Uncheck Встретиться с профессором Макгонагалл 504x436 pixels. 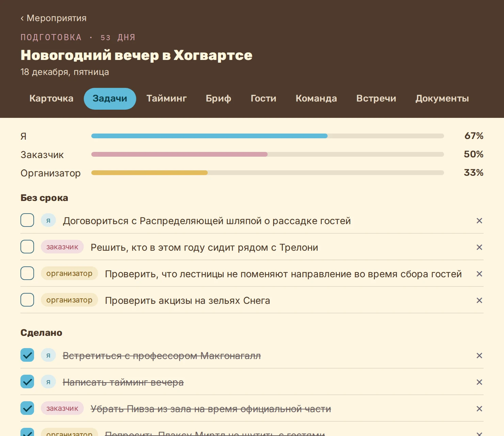tap(27, 355)
